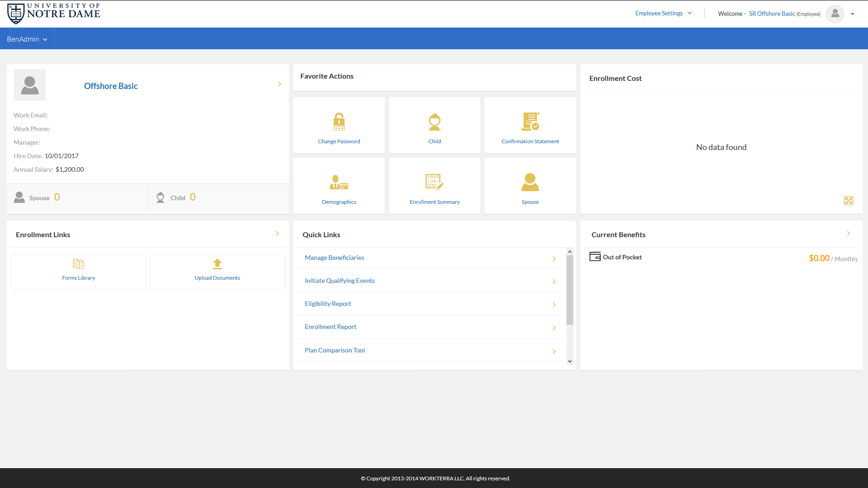The height and width of the screenshot is (488, 868).
Task: Expand the Current Benefits panel chevron
Action: click(849, 234)
